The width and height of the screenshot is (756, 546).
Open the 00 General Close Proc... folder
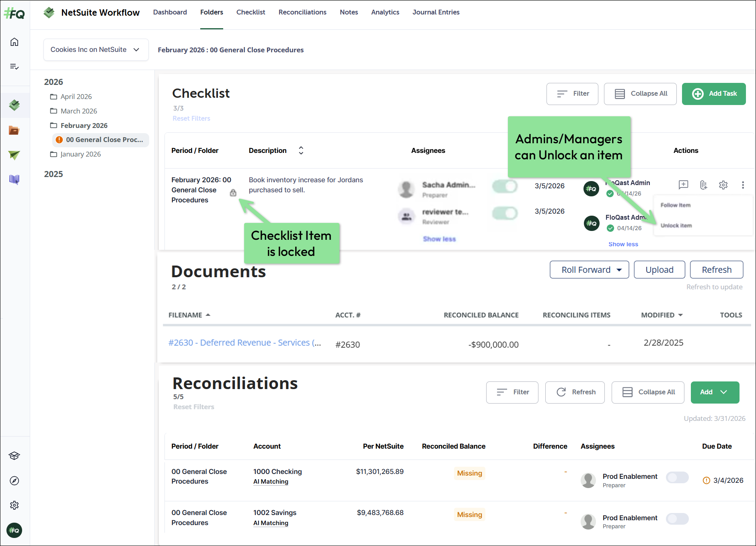[x=101, y=140]
